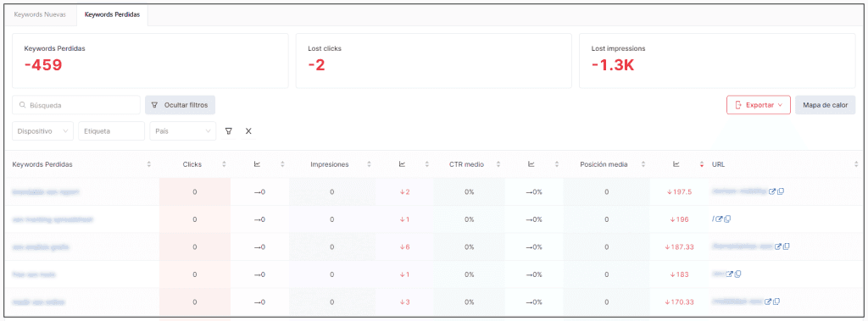Click the ↓3 impressions change cell

pyautogui.click(x=404, y=302)
